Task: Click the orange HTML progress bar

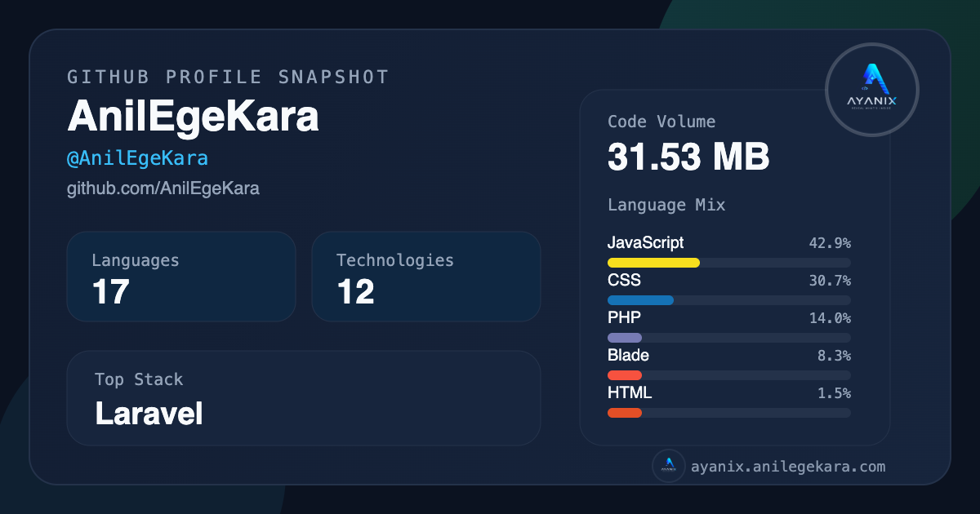Action: [625, 413]
